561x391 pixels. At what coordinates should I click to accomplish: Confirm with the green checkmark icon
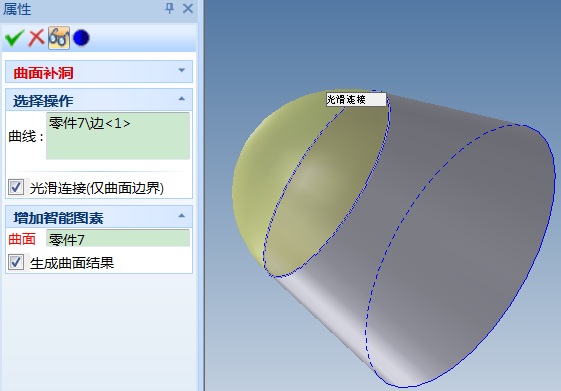pyautogui.click(x=14, y=38)
